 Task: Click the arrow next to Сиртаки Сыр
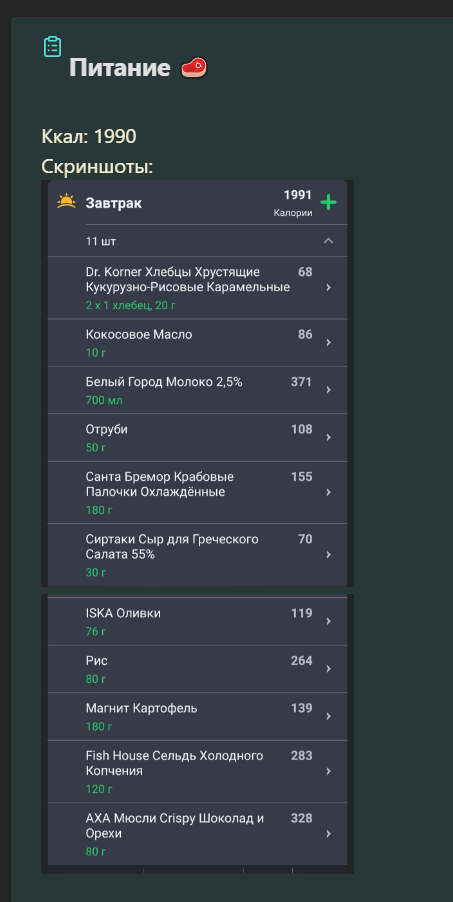tap(328, 555)
